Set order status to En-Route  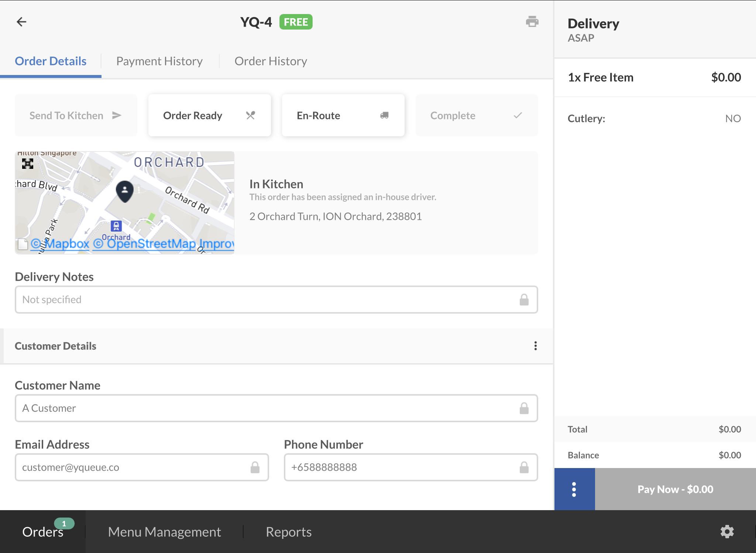pos(343,116)
